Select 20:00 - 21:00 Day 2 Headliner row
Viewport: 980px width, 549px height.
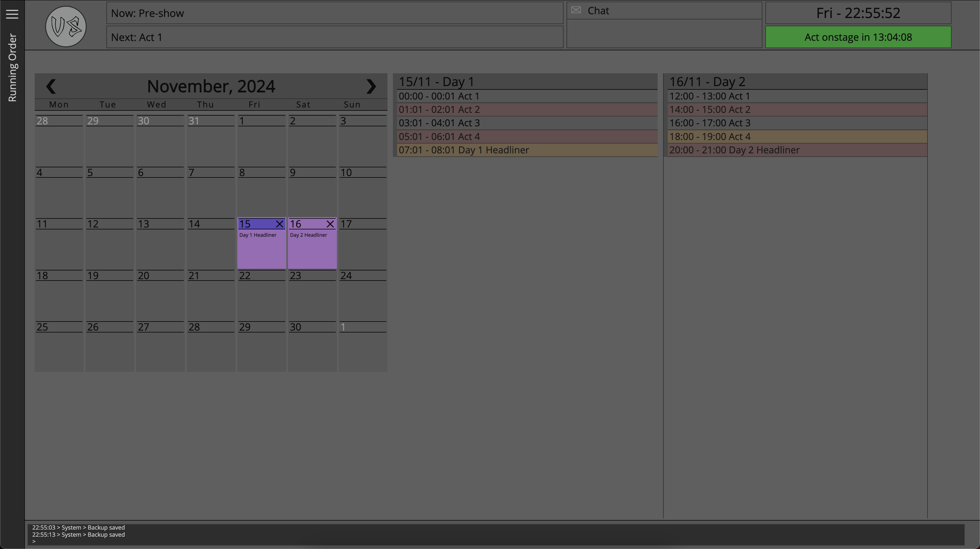click(x=797, y=150)
